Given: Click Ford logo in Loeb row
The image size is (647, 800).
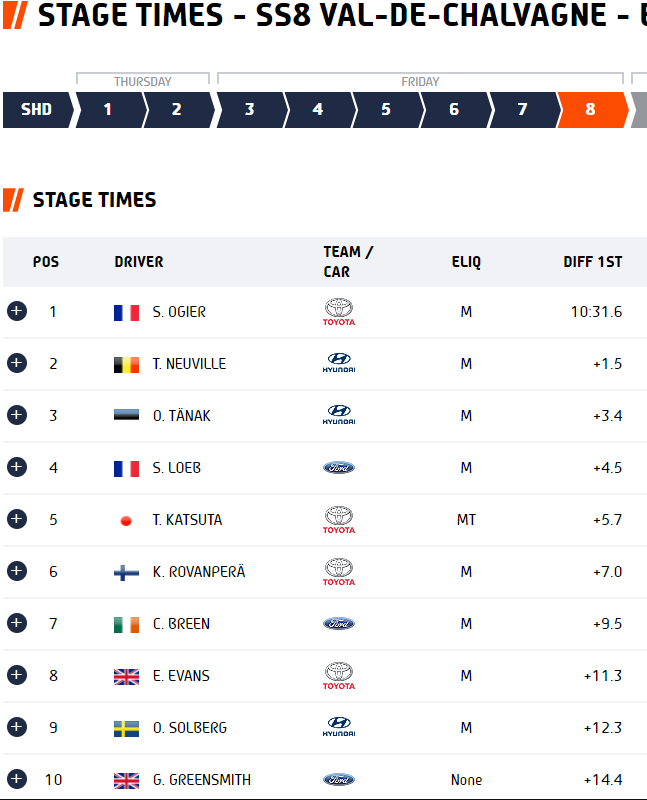Looking at the screenshot, I should pyautogui.click(x=339, y=467).
